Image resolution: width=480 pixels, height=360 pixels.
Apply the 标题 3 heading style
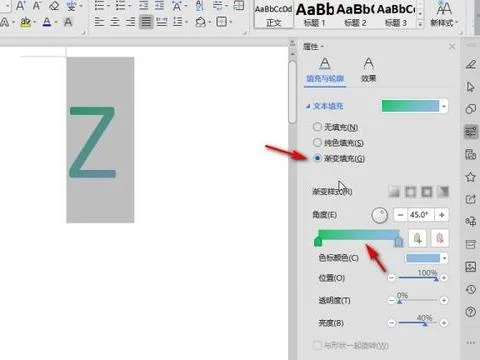[x=396, y=15]
